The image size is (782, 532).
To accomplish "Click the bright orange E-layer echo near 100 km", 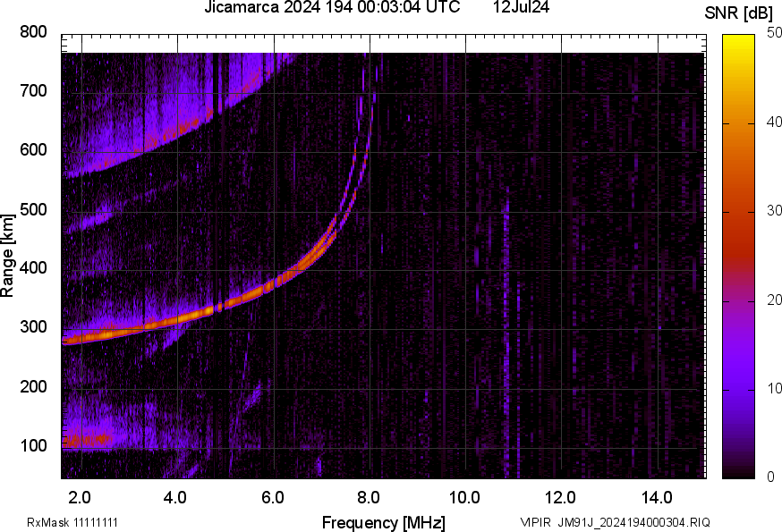I will click(86, 441).
